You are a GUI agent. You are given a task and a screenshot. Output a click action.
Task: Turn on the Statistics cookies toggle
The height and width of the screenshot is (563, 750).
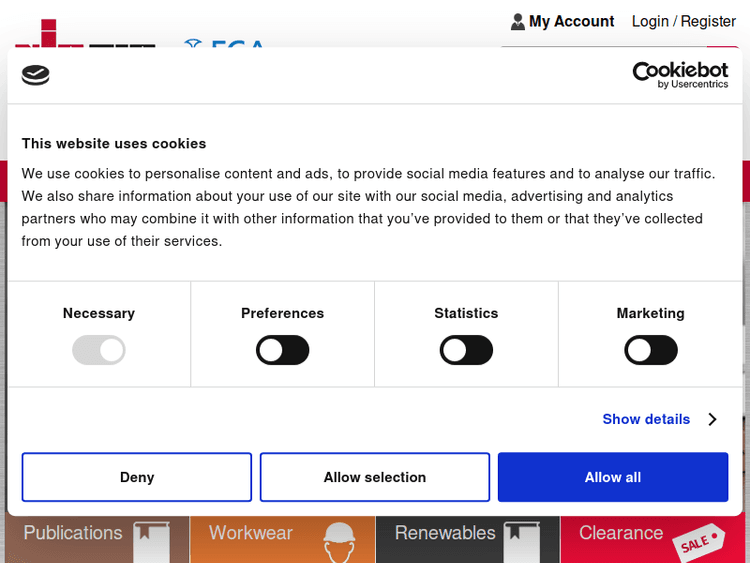pyautogui.click(x=466, y=350)
